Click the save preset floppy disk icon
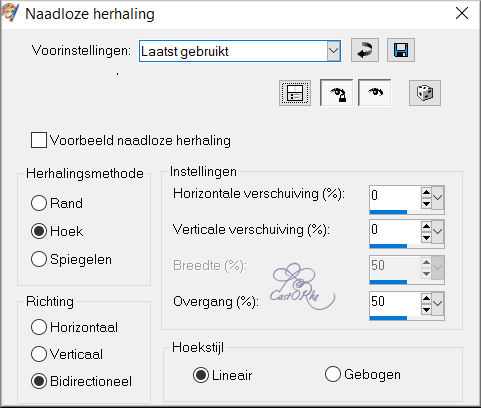This screenshot has height=408, width=481. (401, 50)
